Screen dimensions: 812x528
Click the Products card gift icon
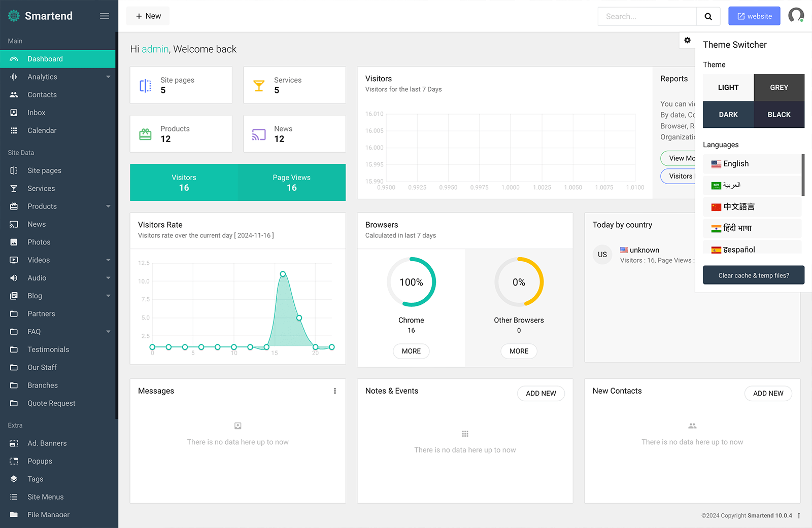[x=146, y=134]
